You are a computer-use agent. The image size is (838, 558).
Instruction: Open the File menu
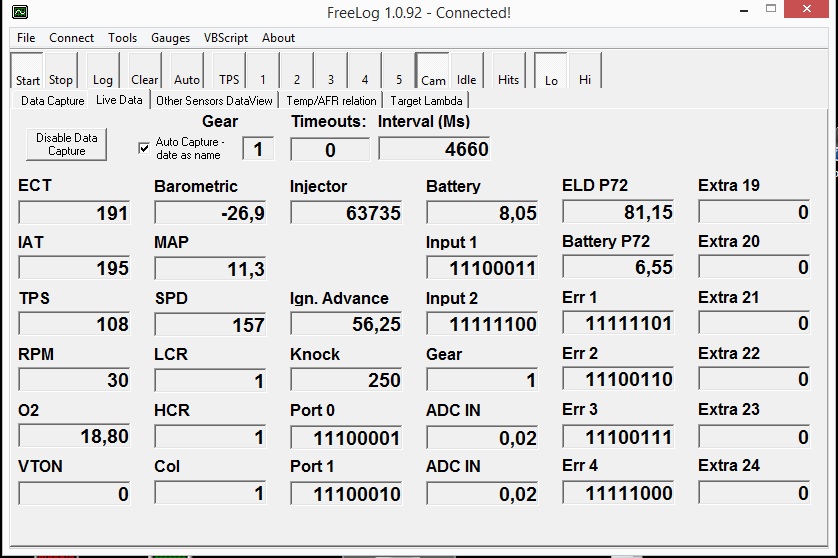coord(26,38)
